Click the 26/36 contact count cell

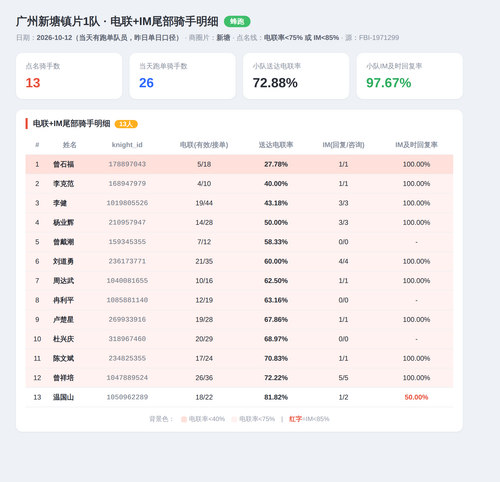click(x=204, y=378)
